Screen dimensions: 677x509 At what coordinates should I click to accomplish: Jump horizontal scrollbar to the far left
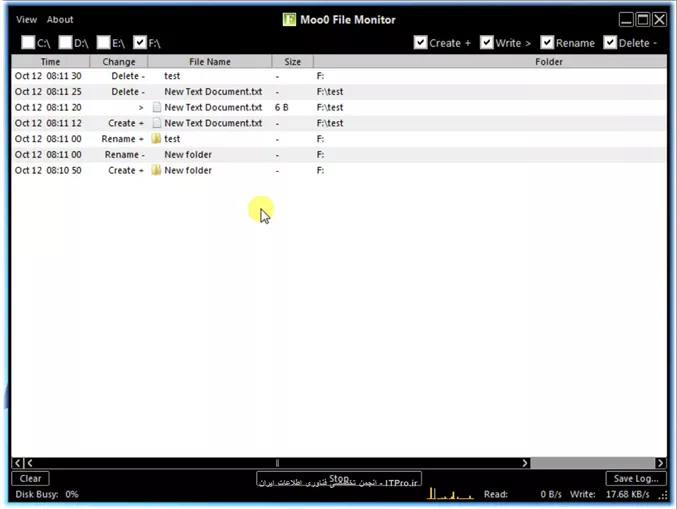click(x=17, y=463)
